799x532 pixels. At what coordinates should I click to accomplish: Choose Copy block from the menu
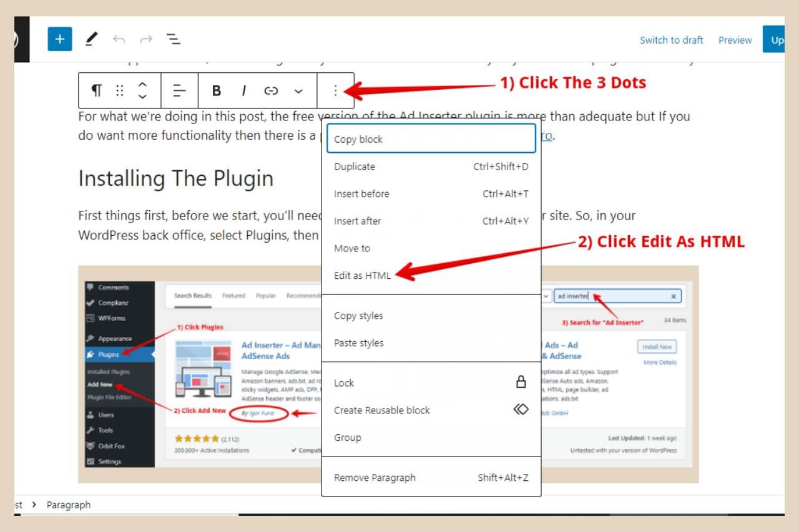(431, 138)
